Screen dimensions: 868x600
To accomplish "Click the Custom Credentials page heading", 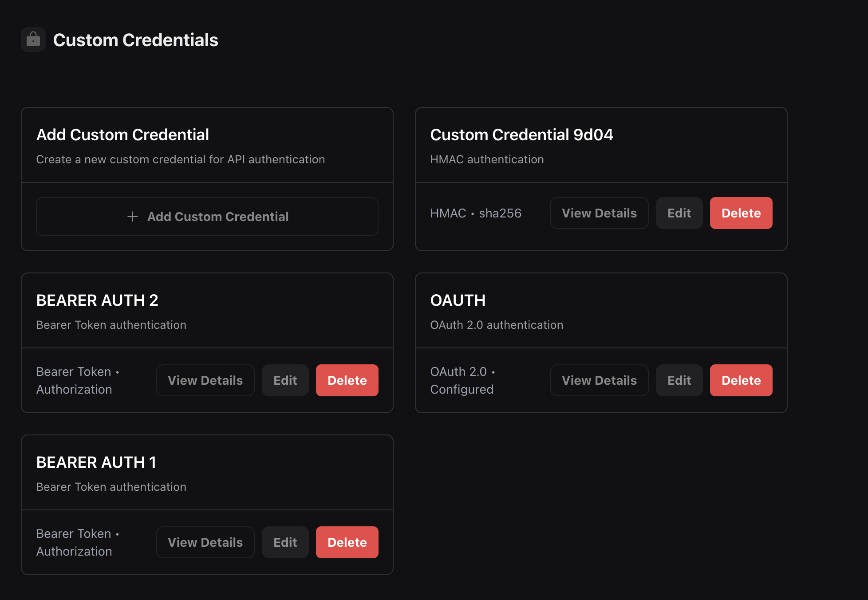I will (135, 40).
